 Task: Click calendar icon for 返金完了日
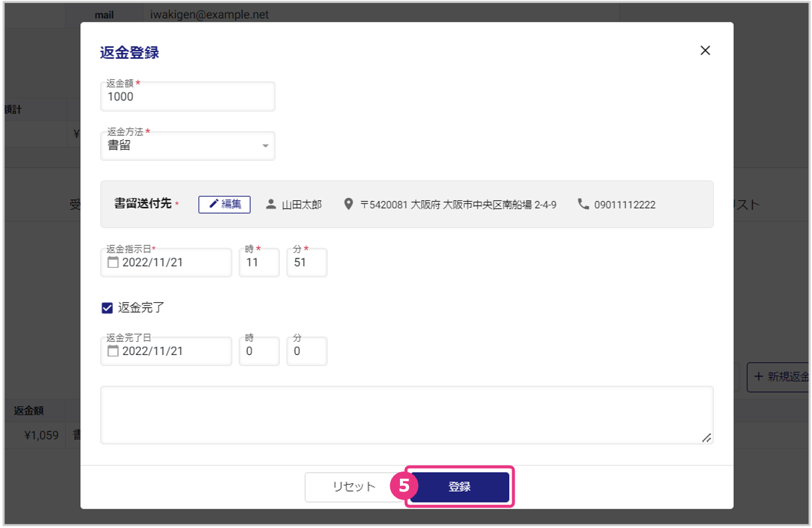[x=113, y=351]
